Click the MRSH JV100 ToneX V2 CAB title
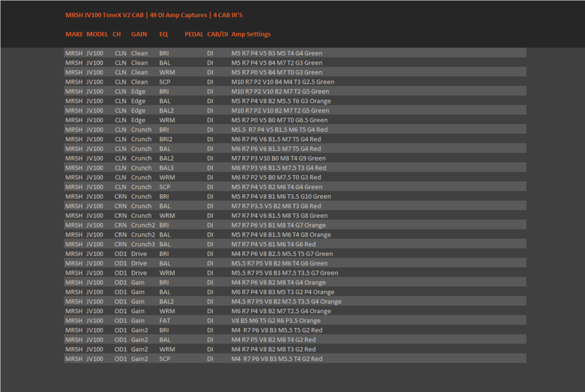 105,15
